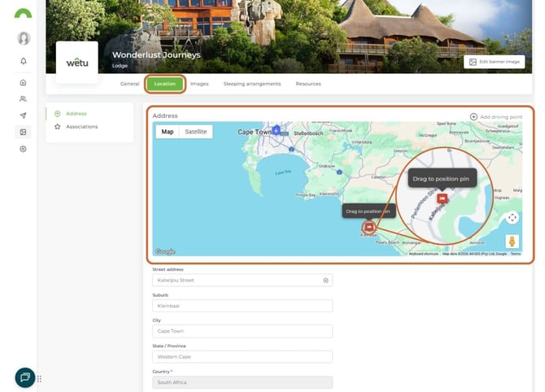Select Associations in the side menu
Image resolution: width=545 pixels, height=392 pixels.
point(81,127)
